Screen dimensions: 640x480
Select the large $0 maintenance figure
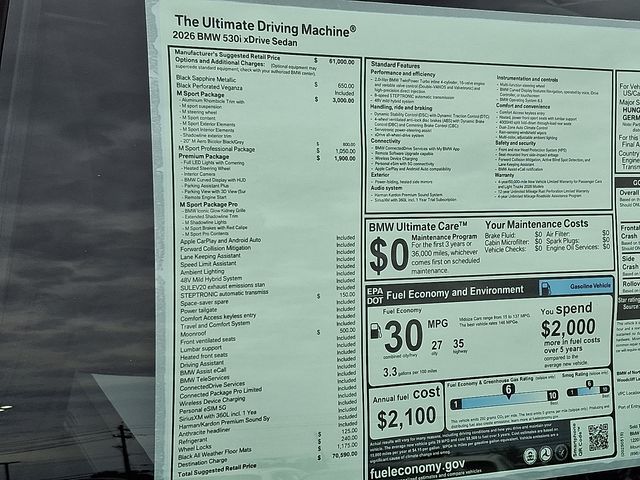pyautogui.click(x=389, y=256)
